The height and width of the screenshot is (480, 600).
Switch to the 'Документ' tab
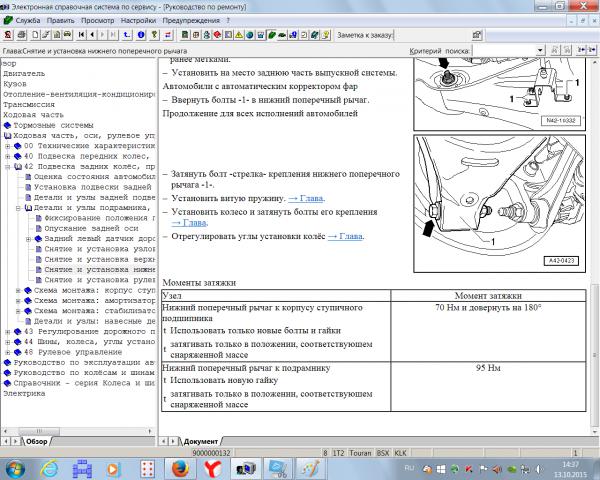coord(201,441)
